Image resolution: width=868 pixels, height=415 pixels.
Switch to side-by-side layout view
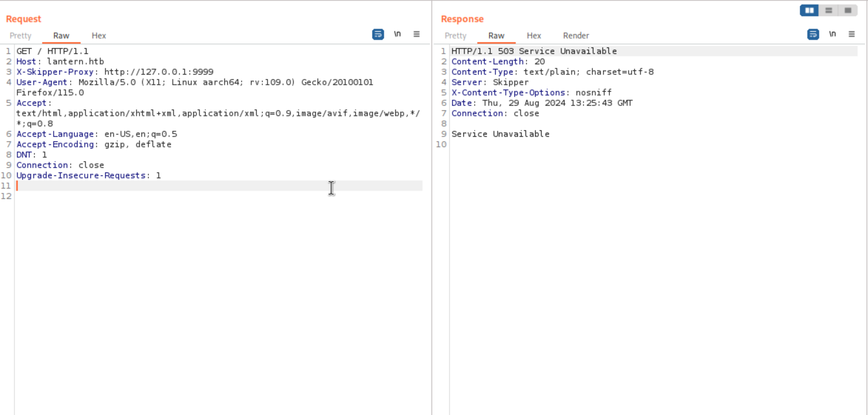tap(809, 10)
